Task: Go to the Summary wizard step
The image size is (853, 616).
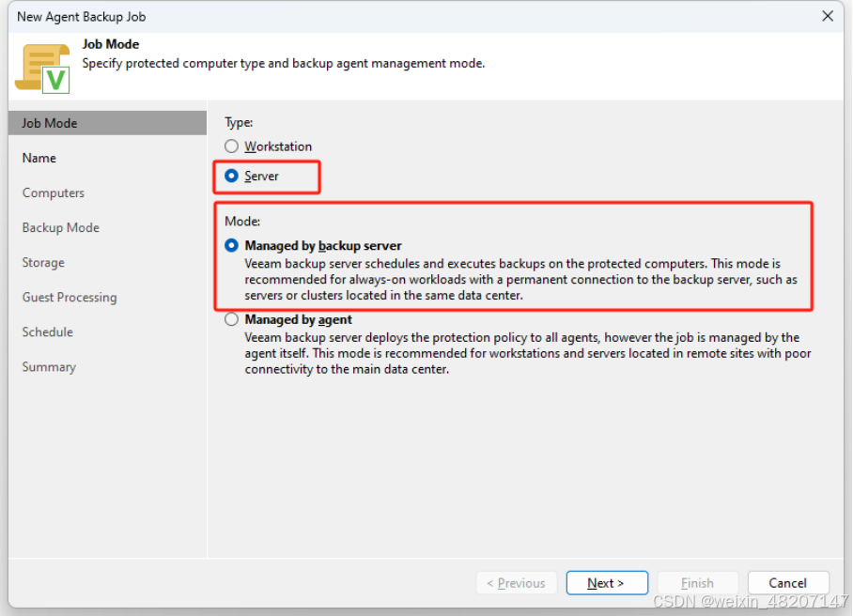Action: [x=49, y=366]
